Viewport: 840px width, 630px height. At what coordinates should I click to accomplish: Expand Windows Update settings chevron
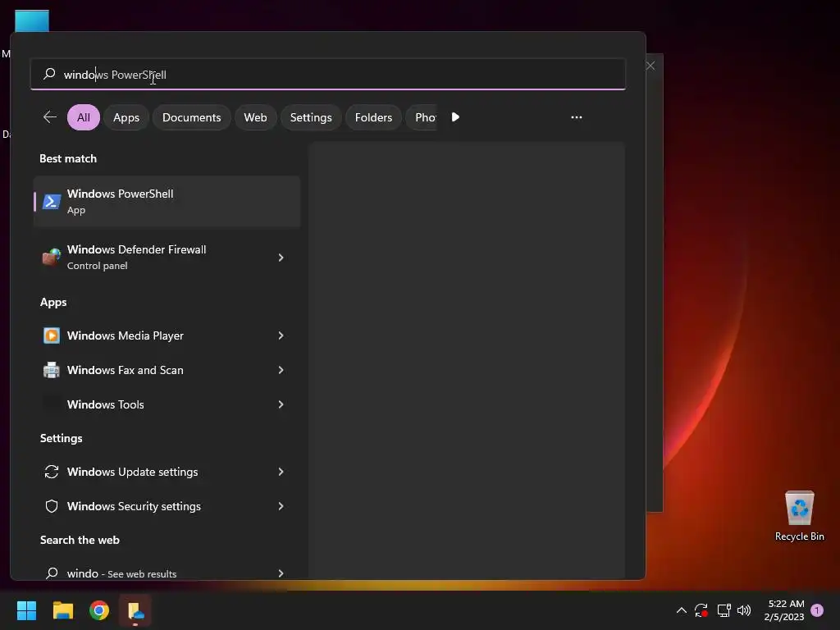tap(281, 472)
